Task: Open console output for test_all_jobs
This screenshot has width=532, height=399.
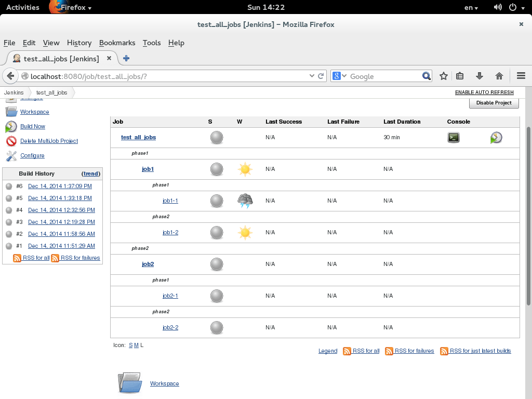Action: [453, 137]
